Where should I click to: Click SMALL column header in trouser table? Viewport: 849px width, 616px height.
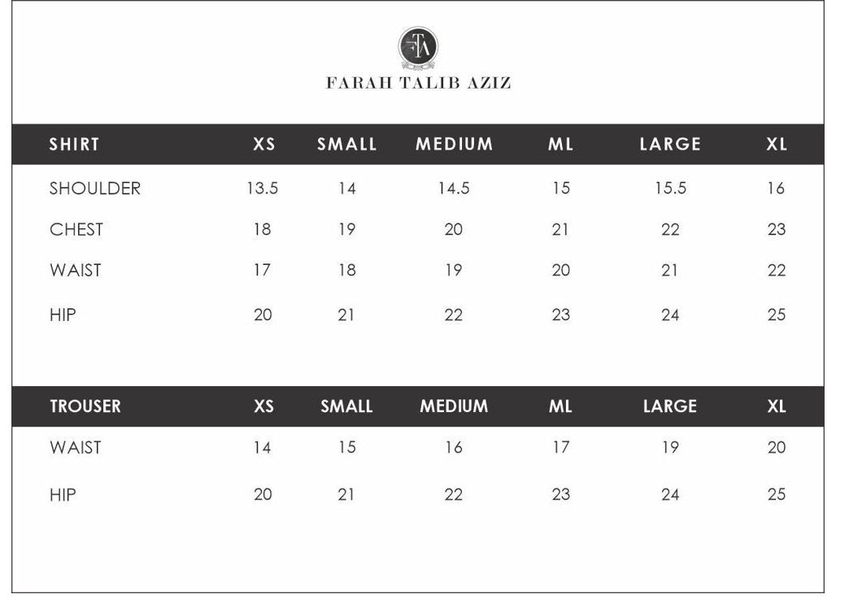click(x=346, y=406)
